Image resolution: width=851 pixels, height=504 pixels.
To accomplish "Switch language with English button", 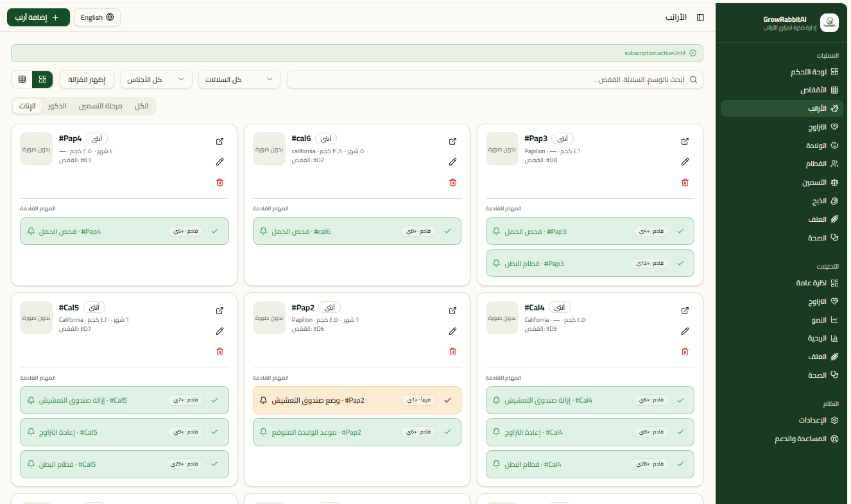I will pyautogui.click(x=98, y=17).
